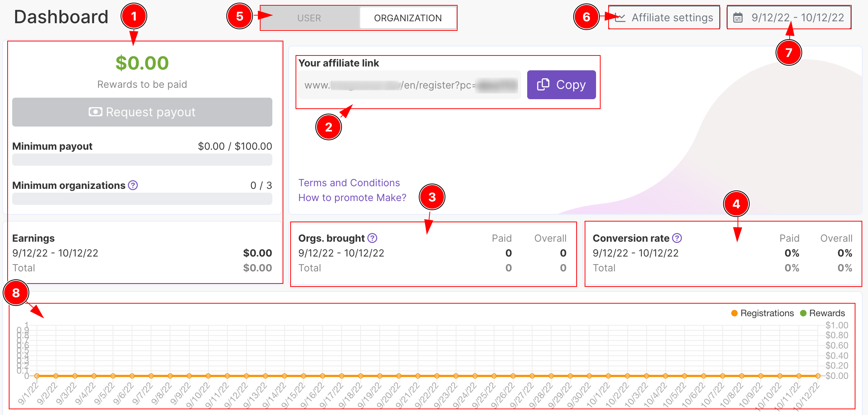868x415 pixels.
Task: Open Affiliate settings
Action: coord(664,17)
